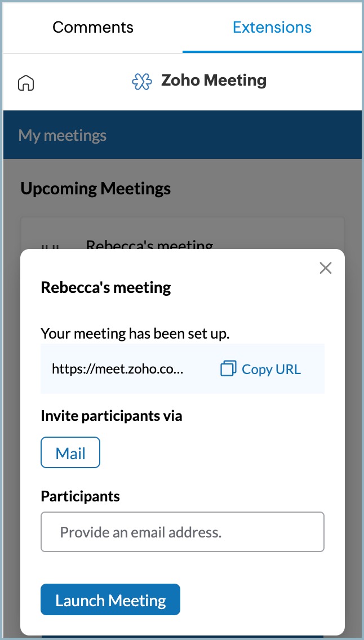
Task: Select the Extensions tab
Action: 272,27
